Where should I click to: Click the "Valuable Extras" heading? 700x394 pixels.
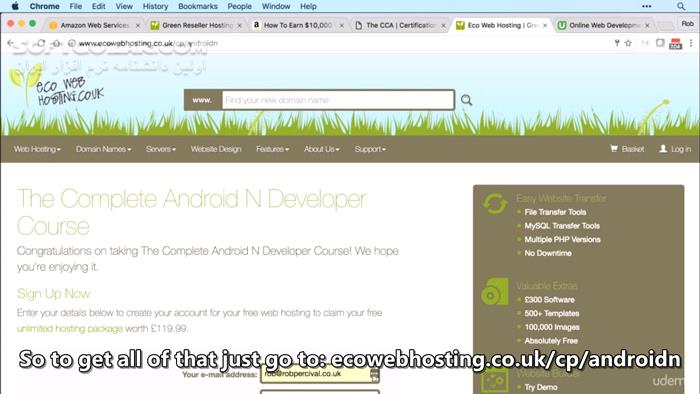pyautogui.click(x=546, y=286)
